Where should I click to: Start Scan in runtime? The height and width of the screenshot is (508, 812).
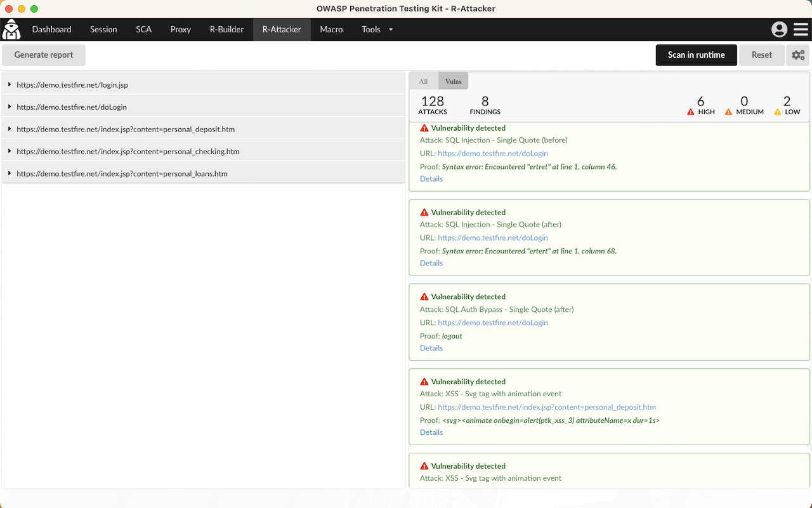(x=696, y=55)
